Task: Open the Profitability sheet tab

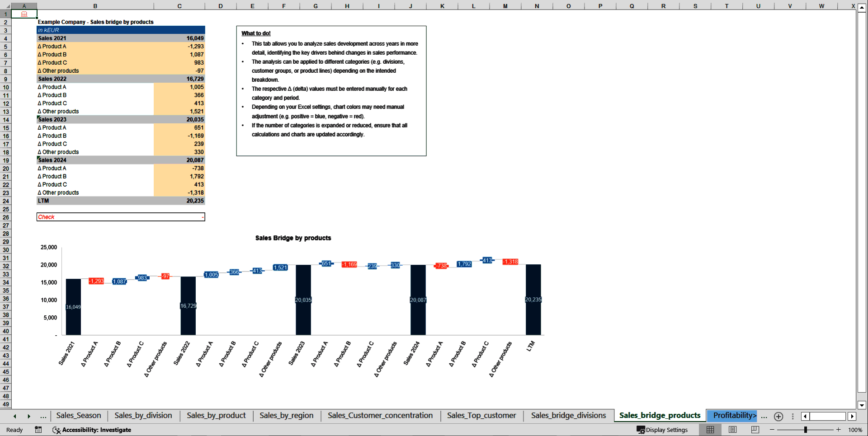Action: pos(732,416)
